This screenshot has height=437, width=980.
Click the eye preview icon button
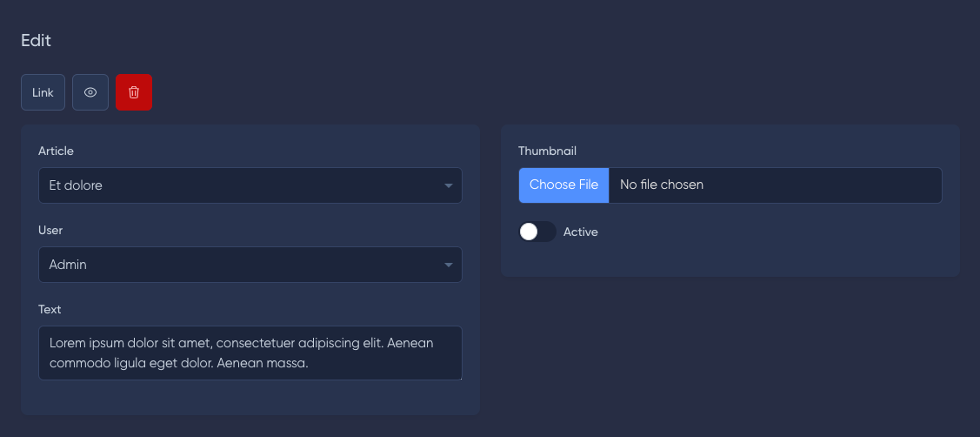click(90, 92)
